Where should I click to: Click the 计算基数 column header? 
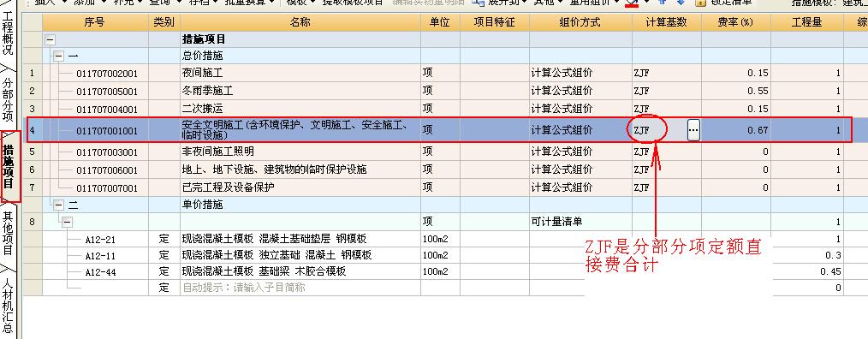tap(667, 23)
